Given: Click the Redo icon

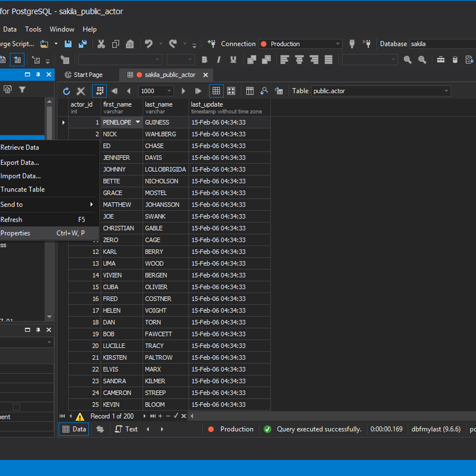Looking at the screenshot, I should point(173,44).
